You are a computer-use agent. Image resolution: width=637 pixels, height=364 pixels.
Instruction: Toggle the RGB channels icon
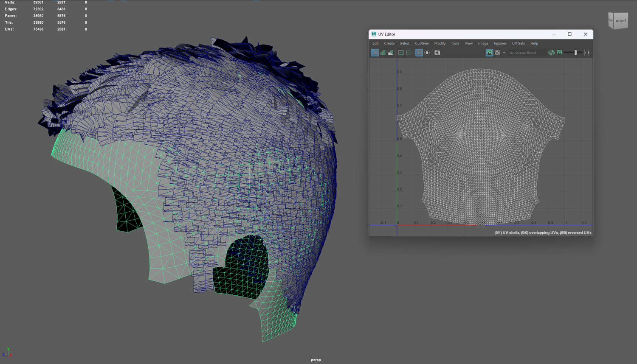(551, 53)
